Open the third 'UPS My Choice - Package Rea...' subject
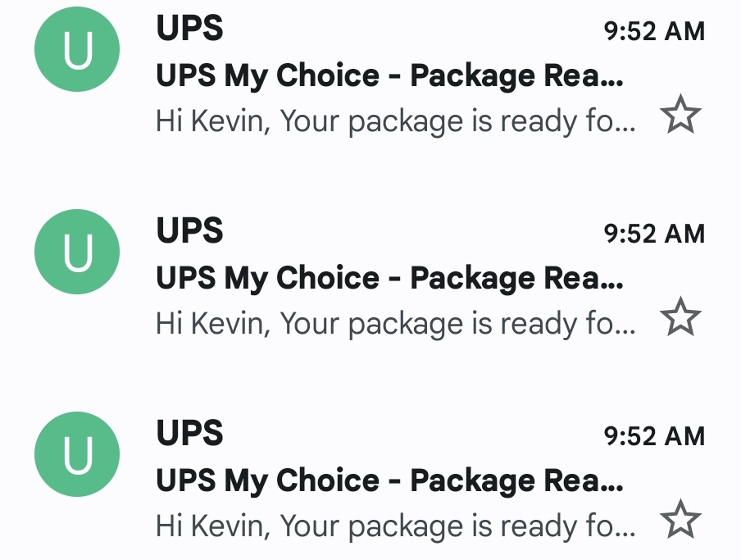 (390, 480)
